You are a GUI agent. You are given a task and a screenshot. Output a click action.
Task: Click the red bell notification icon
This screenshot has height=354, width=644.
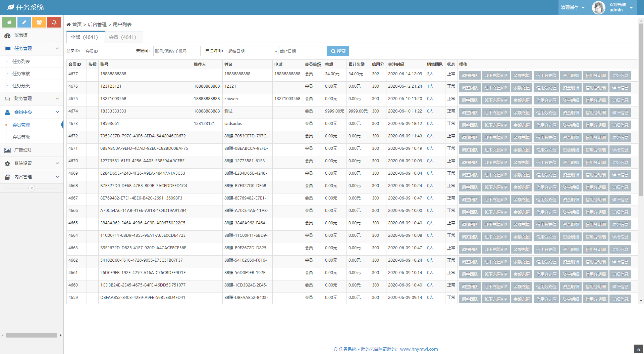54,22
